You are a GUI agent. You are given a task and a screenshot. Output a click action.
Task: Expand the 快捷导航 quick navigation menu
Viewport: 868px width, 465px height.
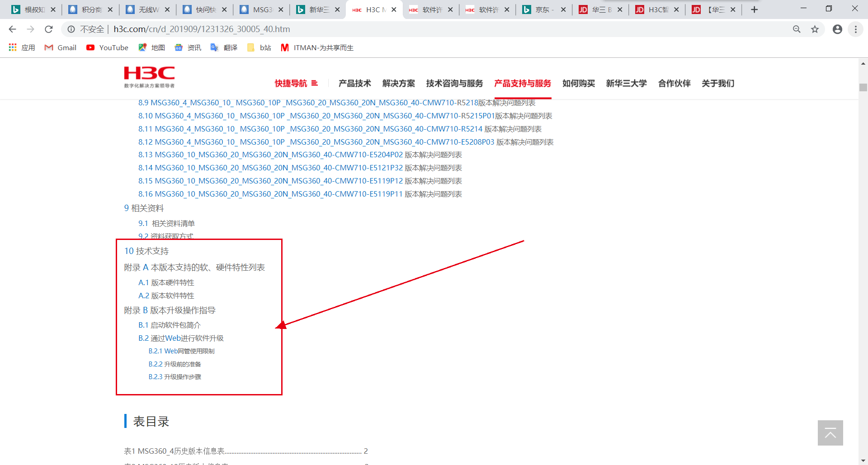point(296,83)
